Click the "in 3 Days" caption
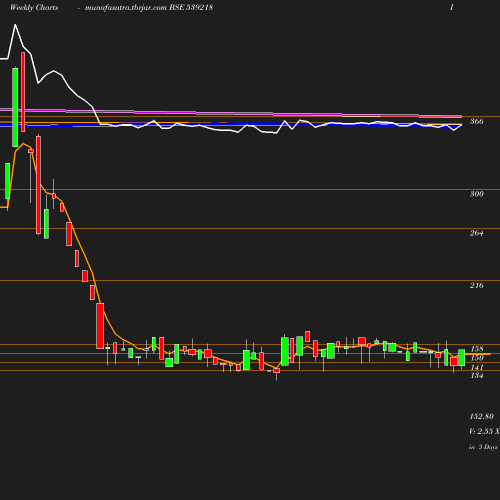Viewport: 500px width, 500px height. click(483, 447)
